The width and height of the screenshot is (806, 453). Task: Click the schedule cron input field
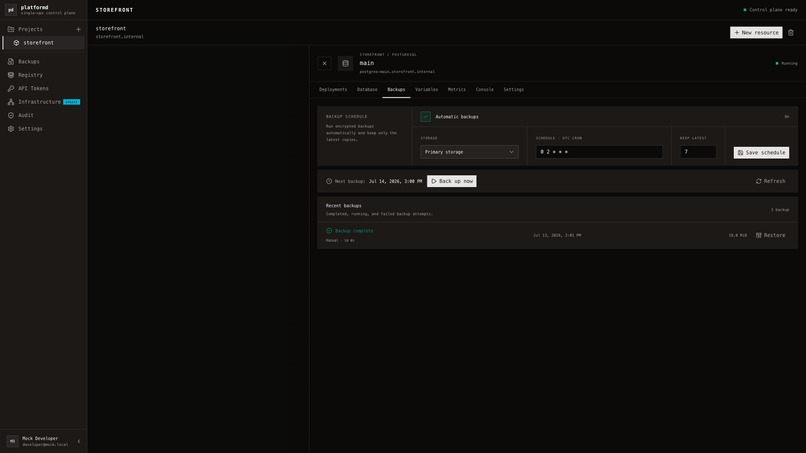tap(599, 152)
